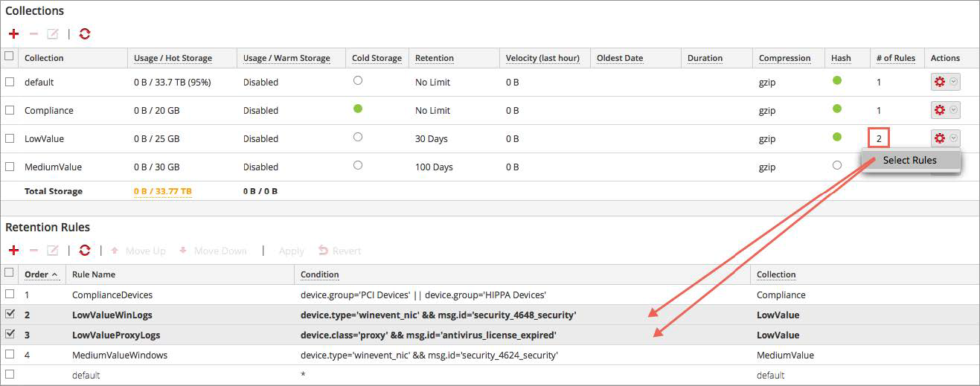
Task: Click the remove icon in Retention Rules toolbar
Action: pos(33,251)
